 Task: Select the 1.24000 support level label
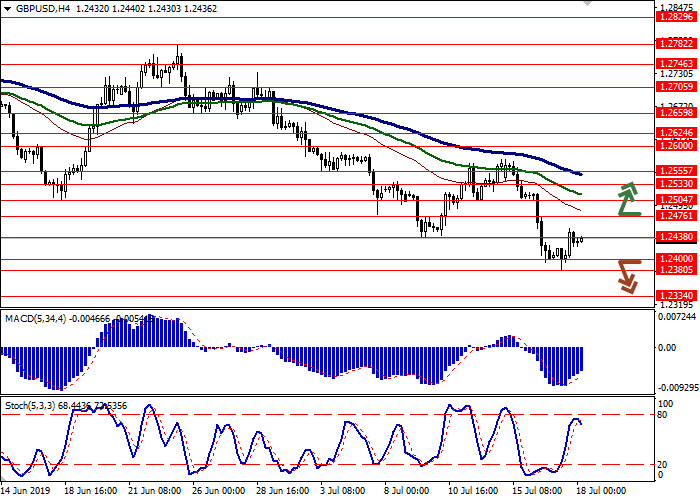tap(676, 258)
